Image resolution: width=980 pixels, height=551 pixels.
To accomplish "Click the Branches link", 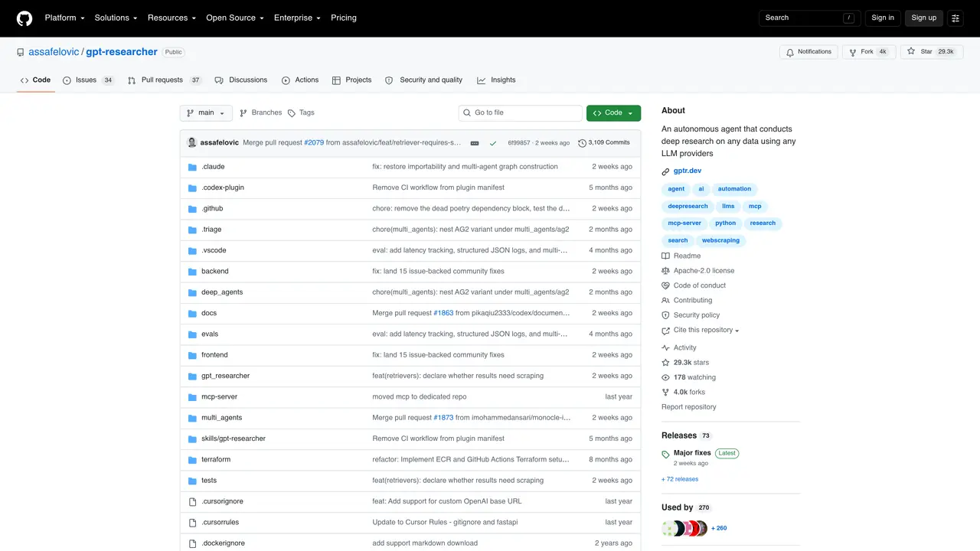I will pyautogui.click(x=260, y=112).
